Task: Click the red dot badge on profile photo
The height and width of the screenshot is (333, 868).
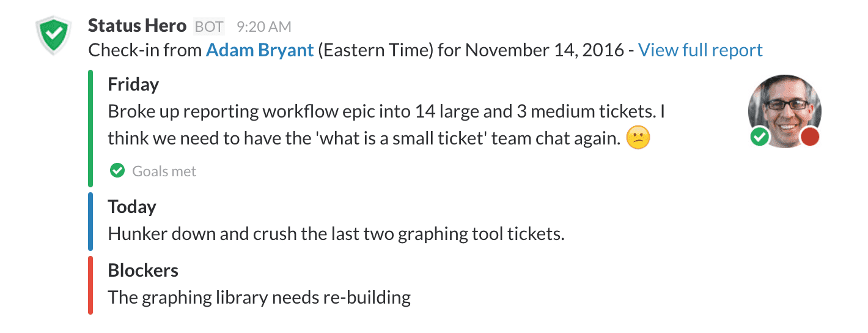Action: pos(810,137)
